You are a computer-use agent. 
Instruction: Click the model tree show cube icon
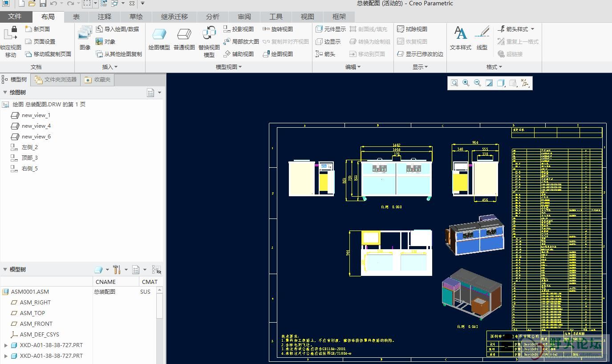pyautogui.click(x=98, y=270)
